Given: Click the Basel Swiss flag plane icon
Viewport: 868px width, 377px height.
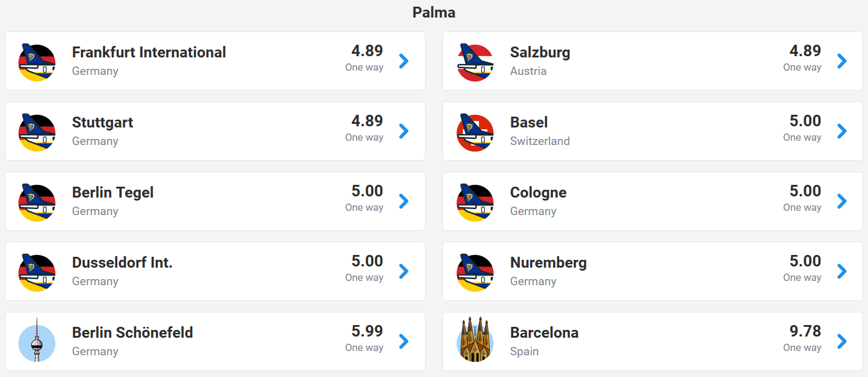Looking at the screenshot, I should [475, 132].
